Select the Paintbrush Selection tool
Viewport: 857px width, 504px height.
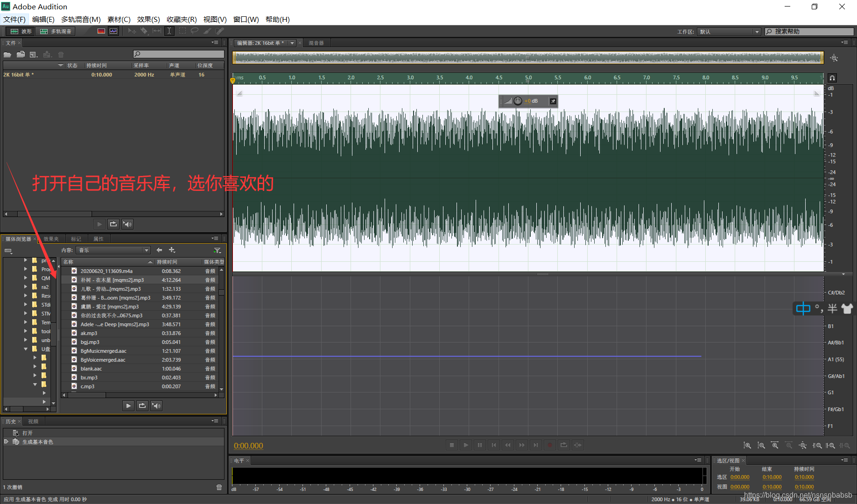[207, 31]
